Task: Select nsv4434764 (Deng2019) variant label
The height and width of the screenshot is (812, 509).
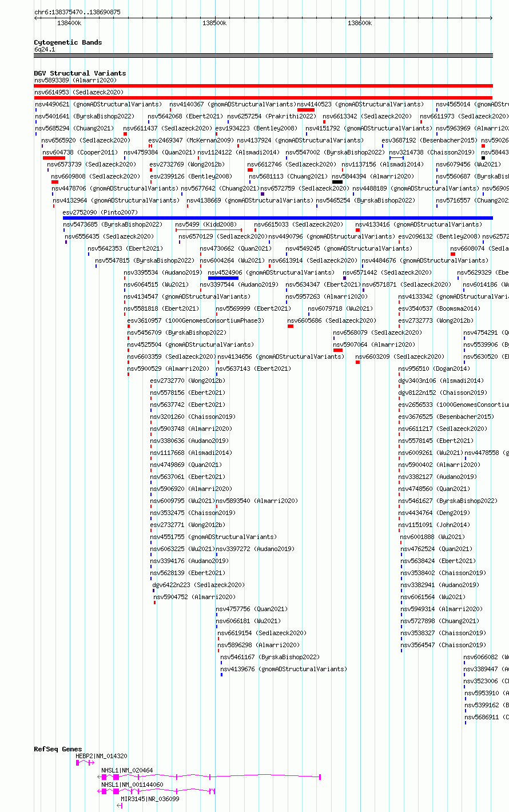Action: click(x=434, y=513)
